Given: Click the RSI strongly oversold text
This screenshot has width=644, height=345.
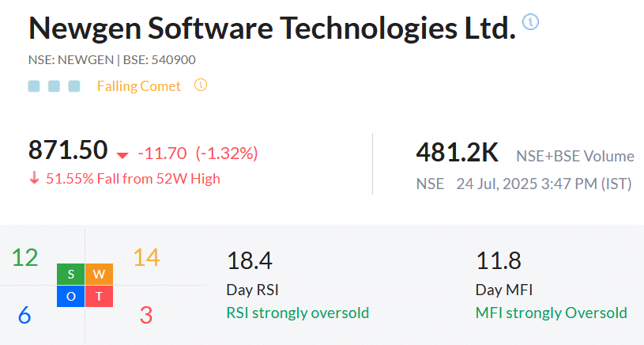Looking at the screenshot, I should [x=298, y=313].
